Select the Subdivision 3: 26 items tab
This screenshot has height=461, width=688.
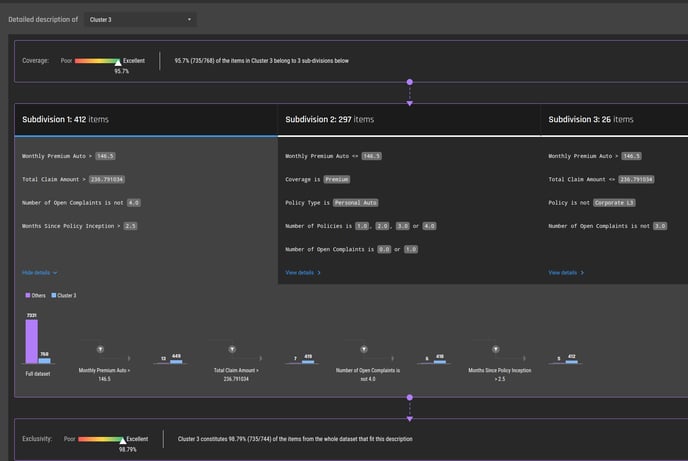614,119
